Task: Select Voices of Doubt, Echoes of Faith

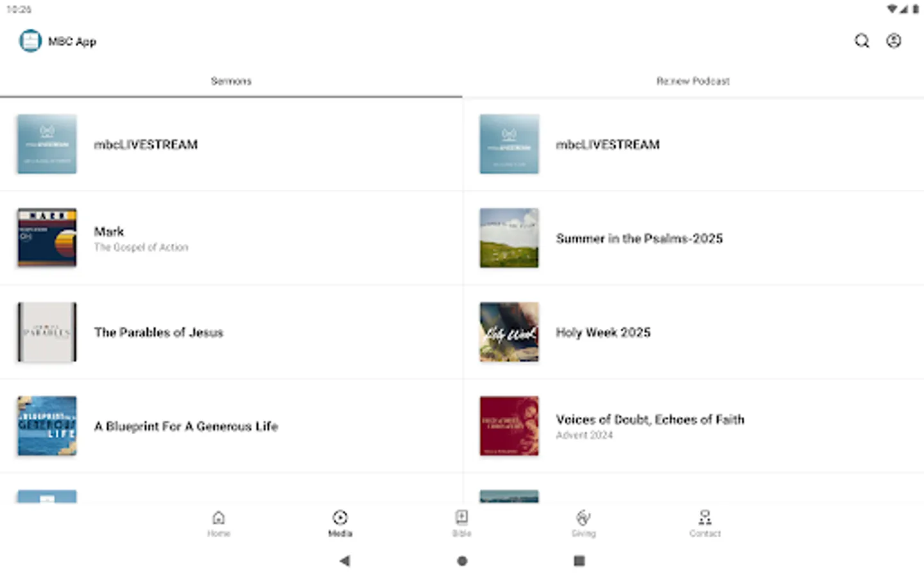Action: coord(693,426)
